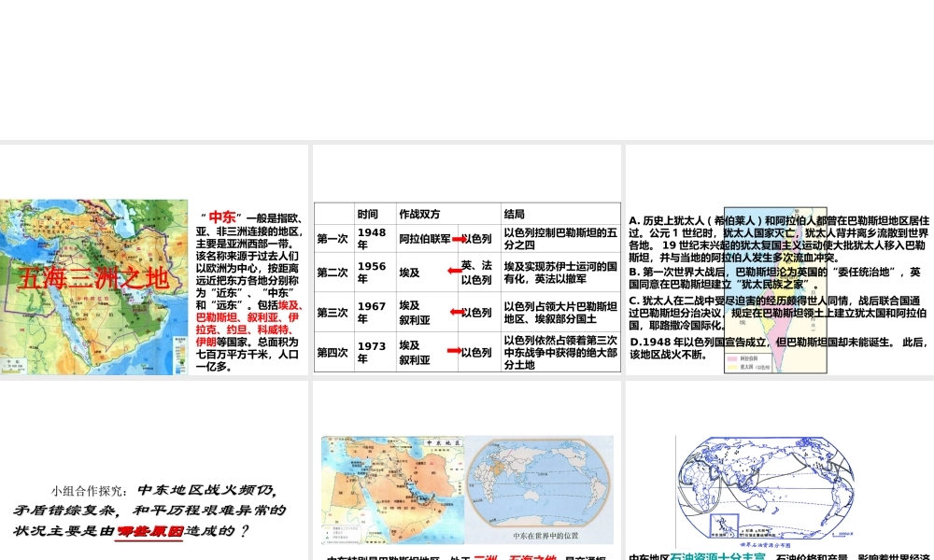Select outcome text in the 第四次 row
This screenshot has width=934, height=560.
(x=560, y=352)
